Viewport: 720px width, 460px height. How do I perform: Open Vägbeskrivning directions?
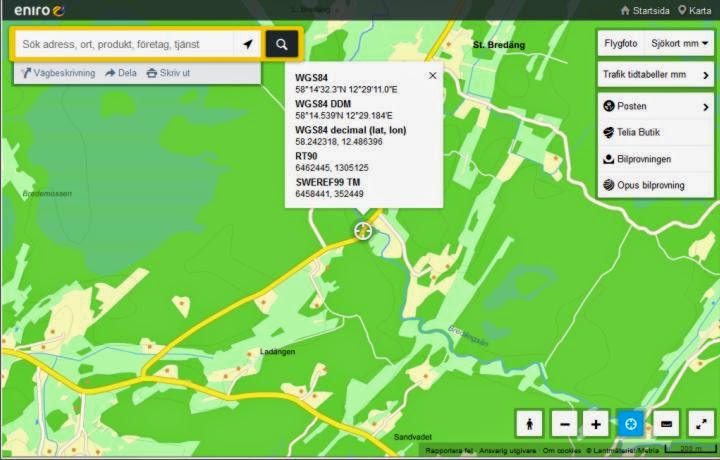58,73
